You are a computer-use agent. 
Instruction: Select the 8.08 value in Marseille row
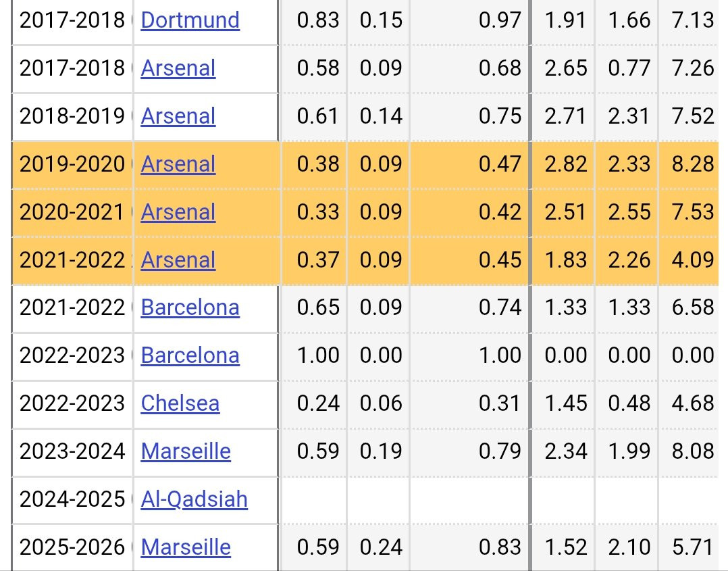(693, 451)
